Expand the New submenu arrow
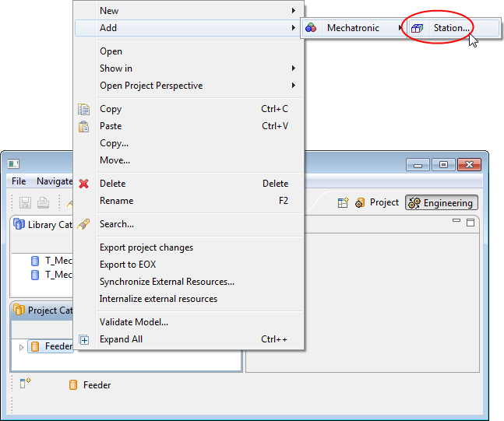 tap(293, 11)
